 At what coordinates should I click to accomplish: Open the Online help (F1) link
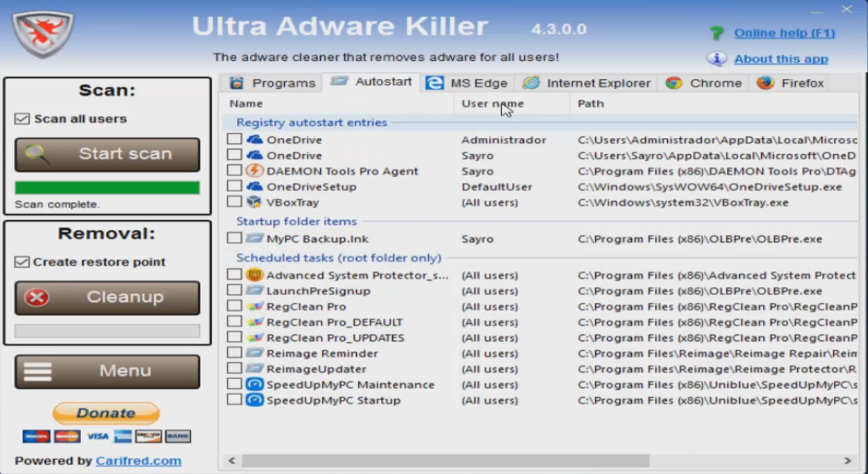(x=784, y=33)
